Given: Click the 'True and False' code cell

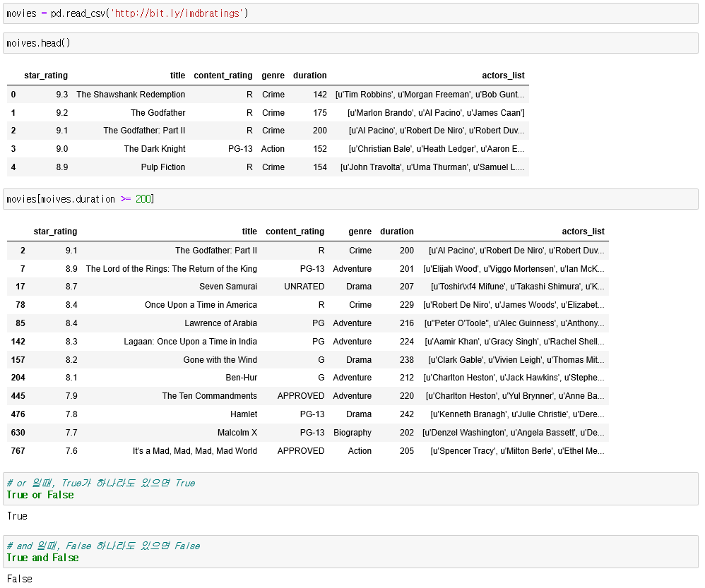Looking at the screenshot, I should 350,551.
